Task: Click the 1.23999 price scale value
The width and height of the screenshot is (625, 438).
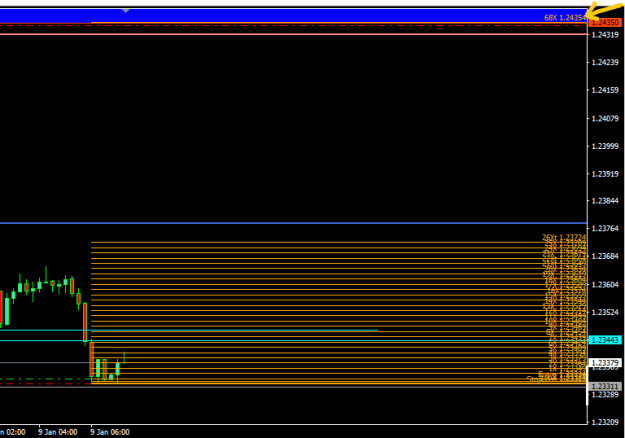Action: (x=605, y=146)
